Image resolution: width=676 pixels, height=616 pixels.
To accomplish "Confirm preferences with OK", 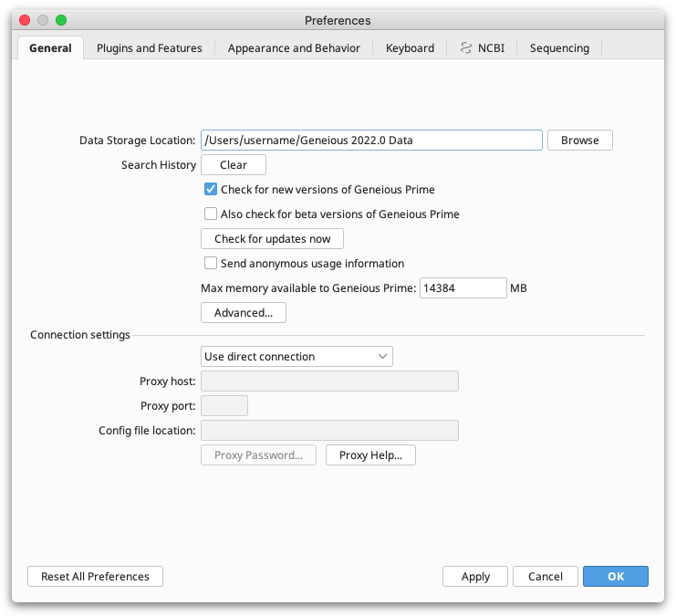I will (616, 577).
